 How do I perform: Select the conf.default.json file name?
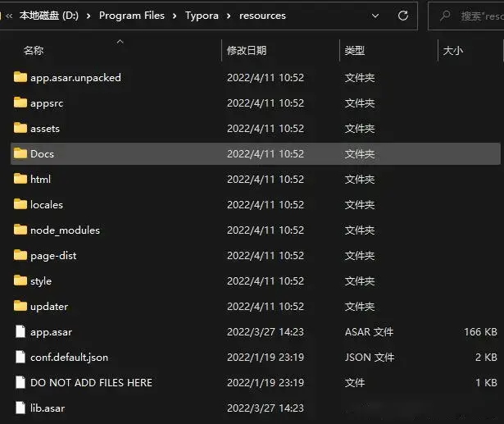click(69, 357)
